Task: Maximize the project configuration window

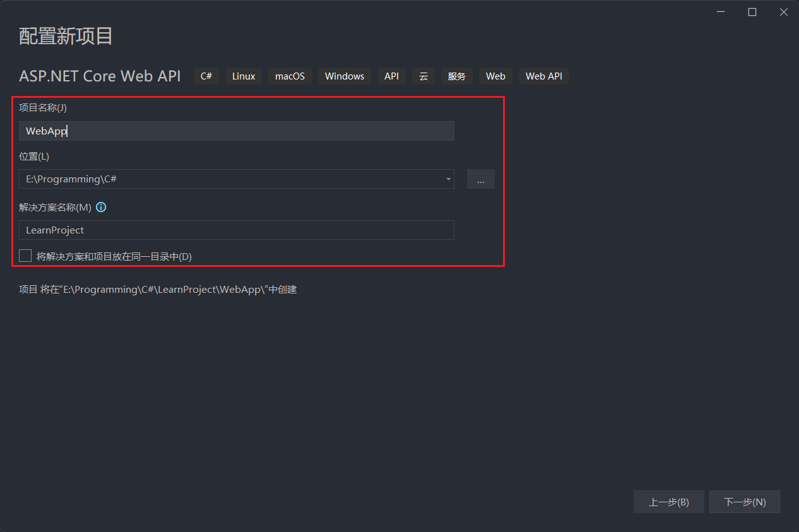Action: point(752,12)
